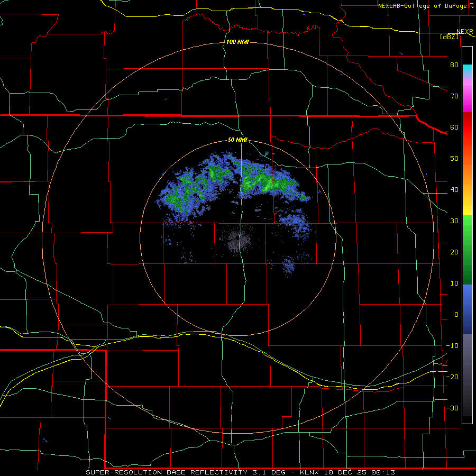Image resolution: width=476 pixels, height=476 pixels.
Task: Click the 70 dBZ scale value
Action: pos(454,96)
